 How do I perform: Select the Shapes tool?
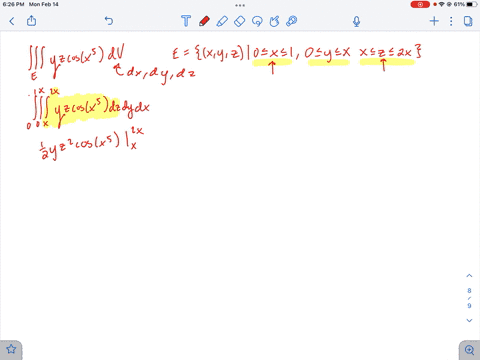(x=274, y=21)
